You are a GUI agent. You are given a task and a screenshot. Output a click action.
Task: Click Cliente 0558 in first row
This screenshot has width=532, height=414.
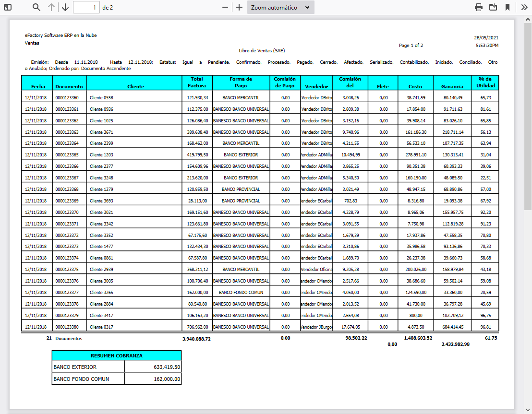click(101, 97)
